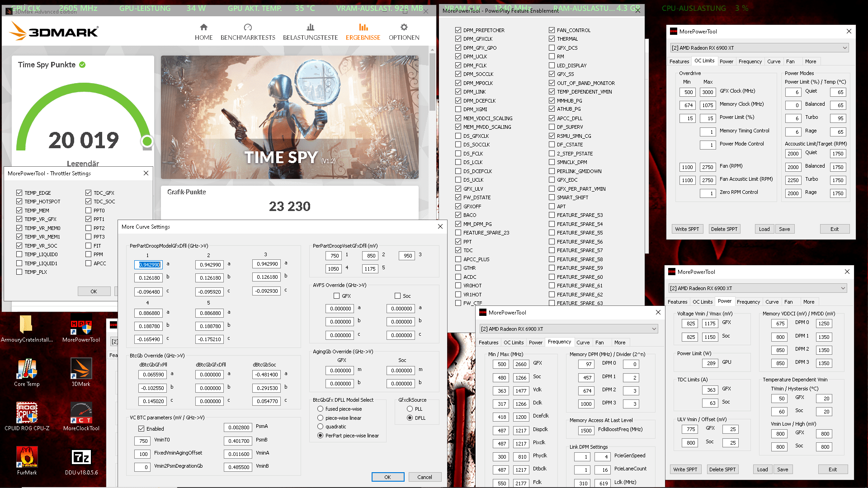Select quadratic DFLL model option
This screenshot has height=488, width=868.
[320, 427]
